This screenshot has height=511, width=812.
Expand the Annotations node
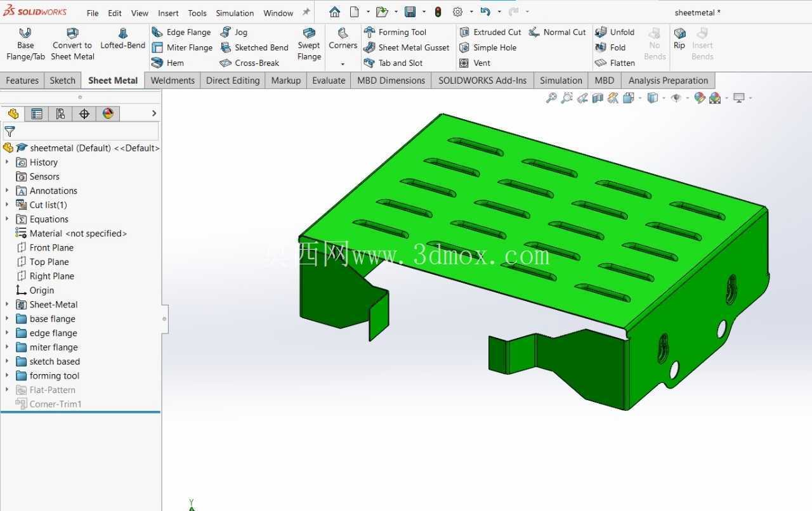(8, 191)
